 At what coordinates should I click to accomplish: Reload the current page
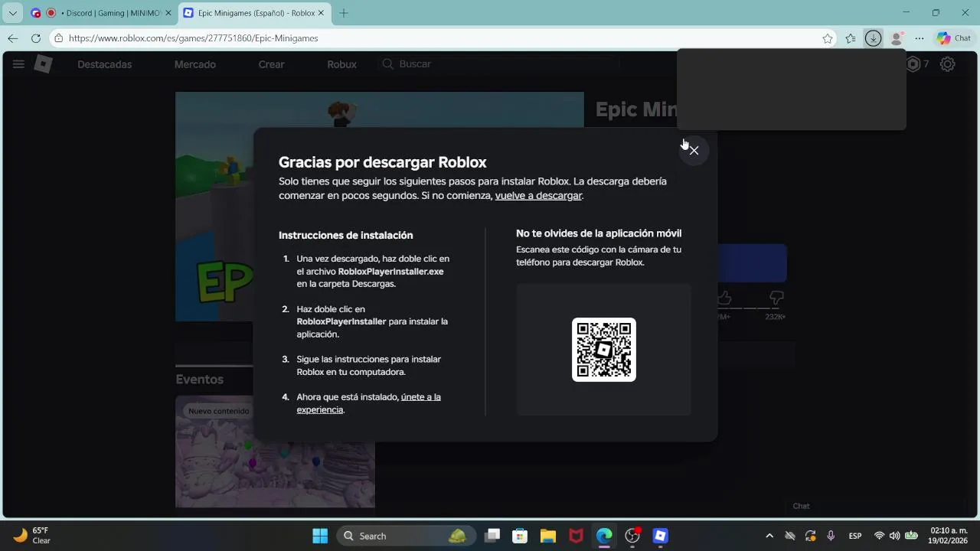pyautogui.click(x=36, y=38)
